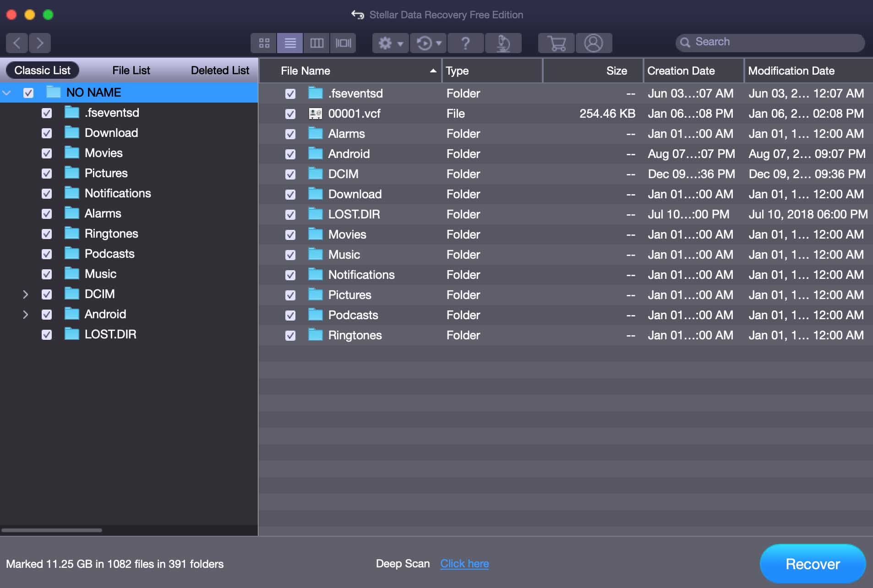The height and width of the screenshot is (588, 873).
Task: Select Download row in file list
Action: (x=566, y=194)
